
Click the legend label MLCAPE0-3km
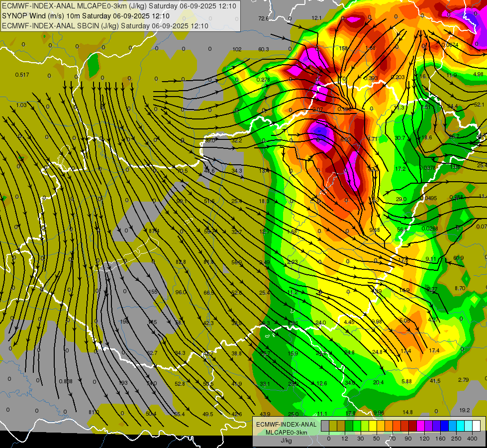pos(286,433)
